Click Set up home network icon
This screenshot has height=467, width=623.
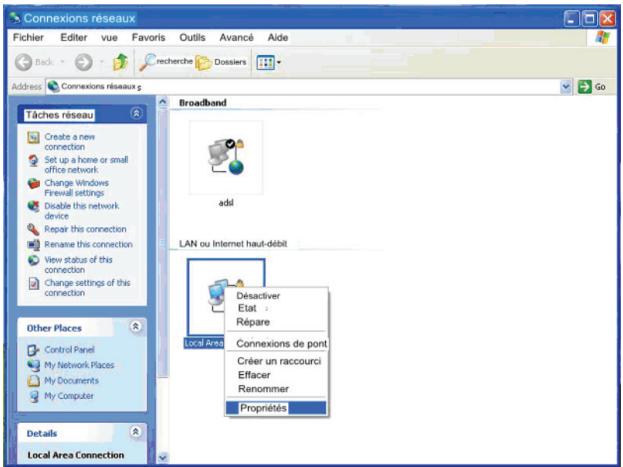(x=33, y=161)
